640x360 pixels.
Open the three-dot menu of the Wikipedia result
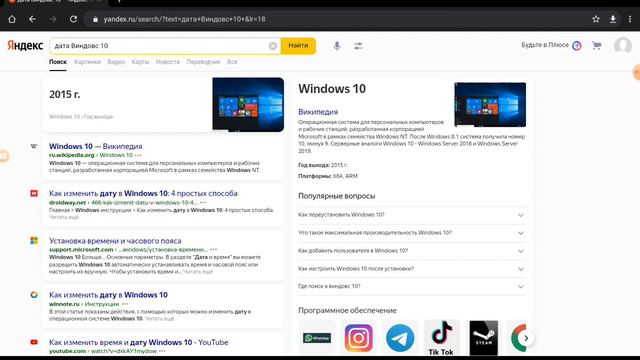(x=138, y=155)
